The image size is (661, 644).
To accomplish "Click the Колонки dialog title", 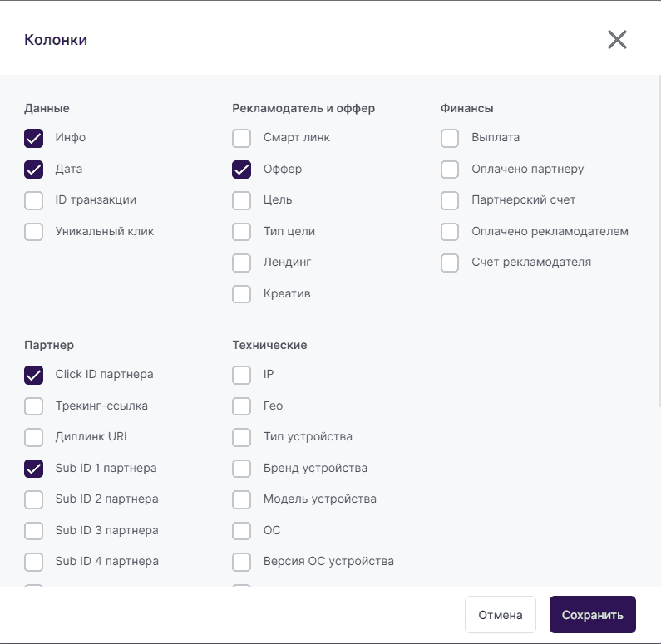I will point(56,40).
